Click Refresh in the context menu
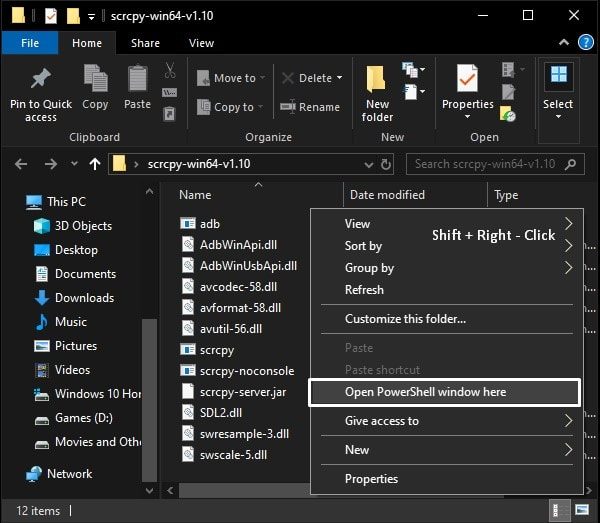Image resolution: width=600 pixels, height=523 pixels. click(364, 290)
